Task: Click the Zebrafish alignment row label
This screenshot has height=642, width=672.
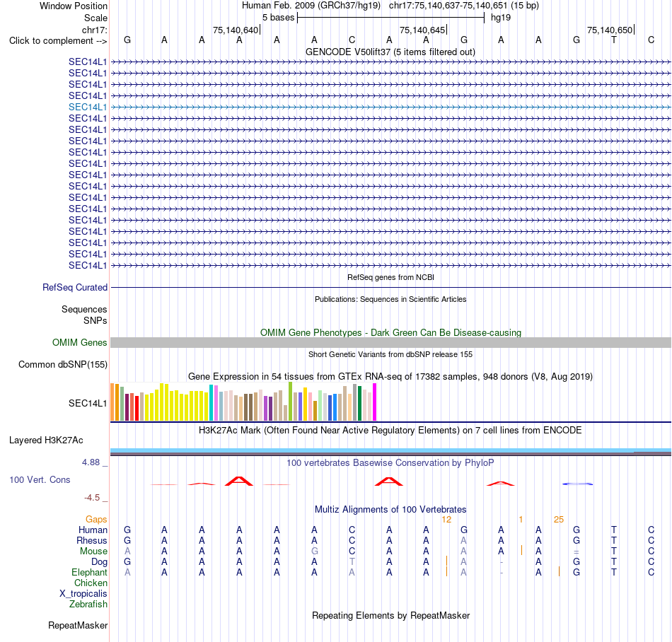Action: (x=88, y=605)
